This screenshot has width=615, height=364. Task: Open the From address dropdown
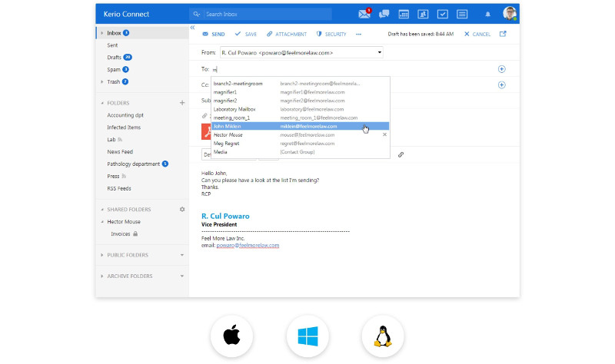point(380,52)
